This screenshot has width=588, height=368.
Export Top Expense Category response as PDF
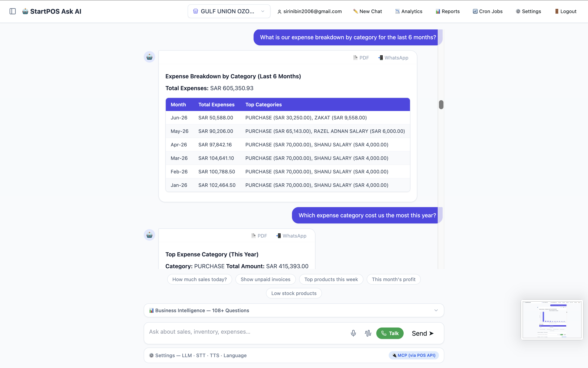pos(259,236)
